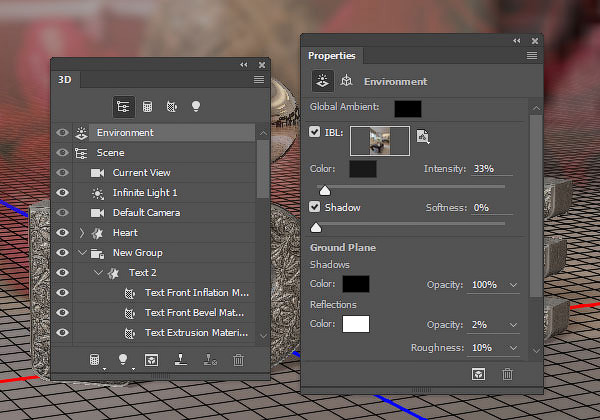This screenshot has width=600, height=420.
Task: Toggle the Shadow checkbox
Action: point(315,207)
